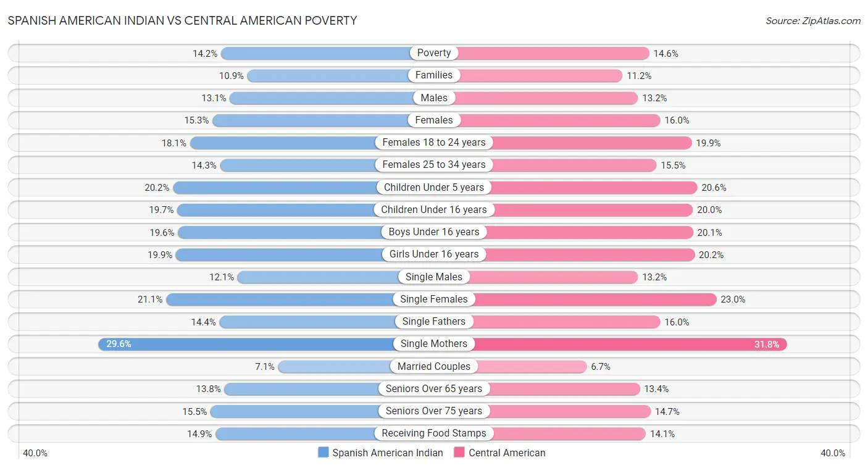Click the Children Under 5 years label

[434, 187]
